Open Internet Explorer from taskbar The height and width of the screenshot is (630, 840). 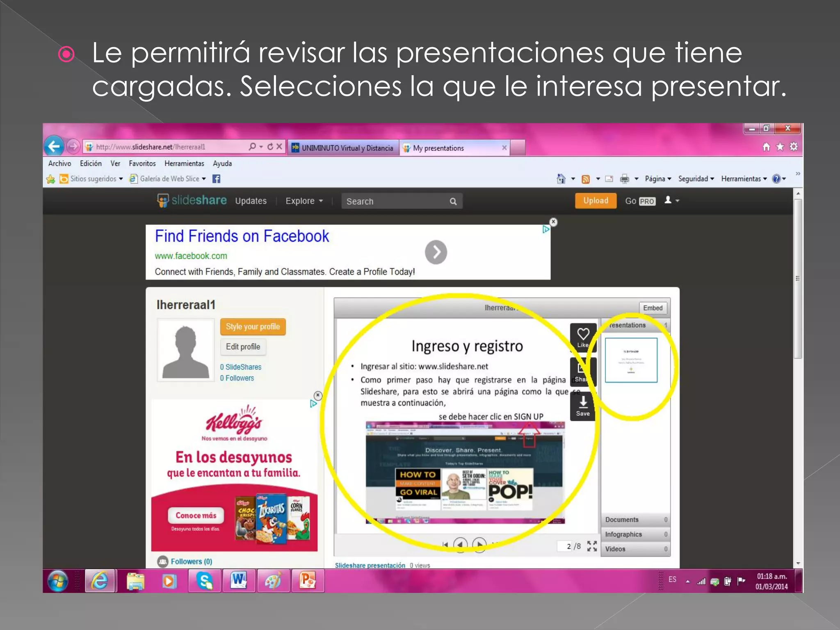tap(100, 581)
